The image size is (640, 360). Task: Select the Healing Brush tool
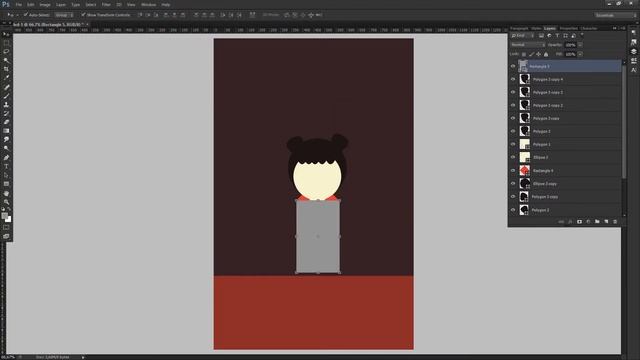click(x=6, y=87)
